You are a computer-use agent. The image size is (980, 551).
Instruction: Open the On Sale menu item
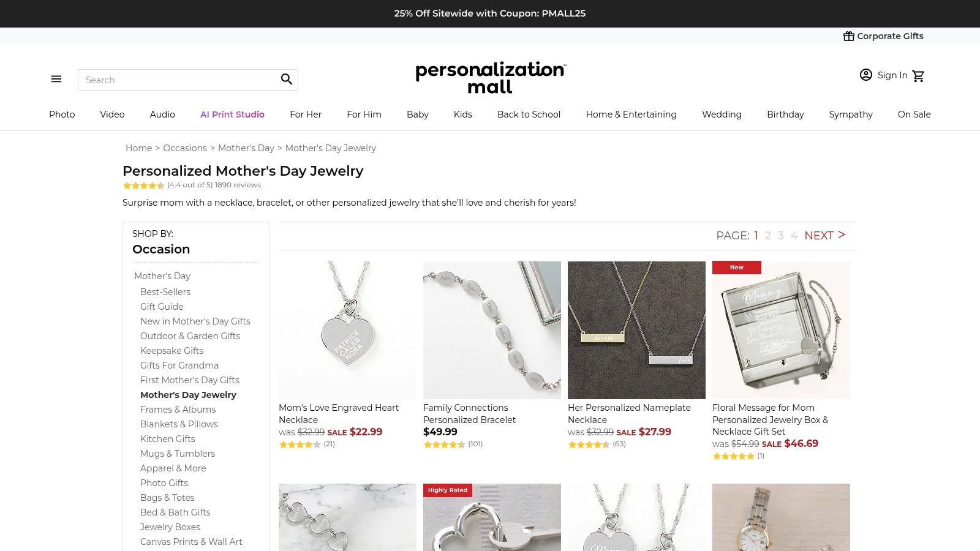pos(914,114)
